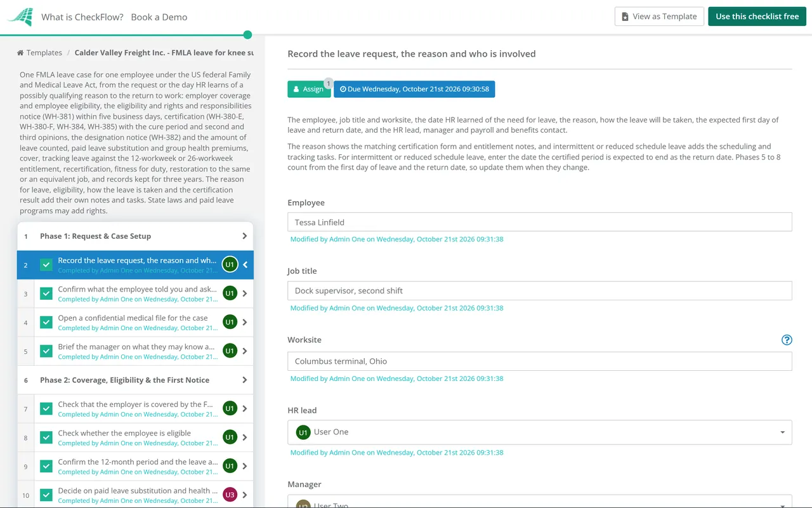Toggle checkbox for Brief the manager task
This screenshot has height=508, width=812.
coord(46,351)
